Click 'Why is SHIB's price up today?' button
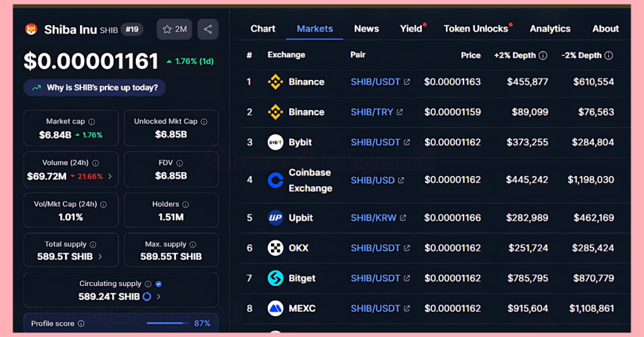The height and width of the screenshot is (337, 644). click(94, 87)
